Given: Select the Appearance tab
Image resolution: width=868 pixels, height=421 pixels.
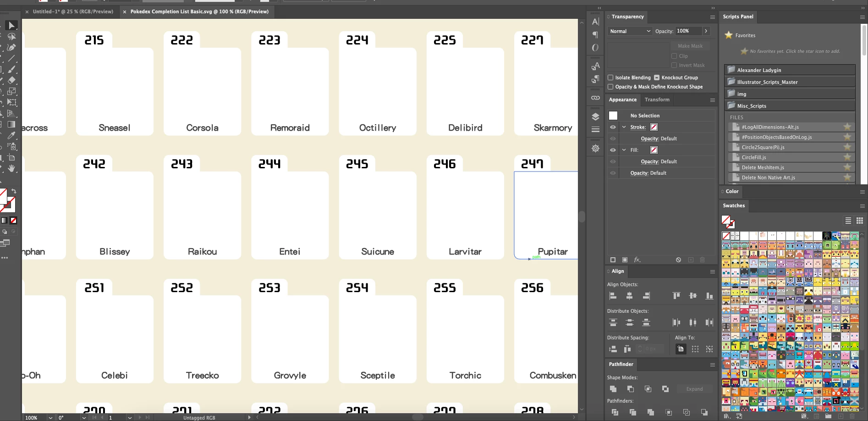Looking at the screenshot, I should 622,100.
